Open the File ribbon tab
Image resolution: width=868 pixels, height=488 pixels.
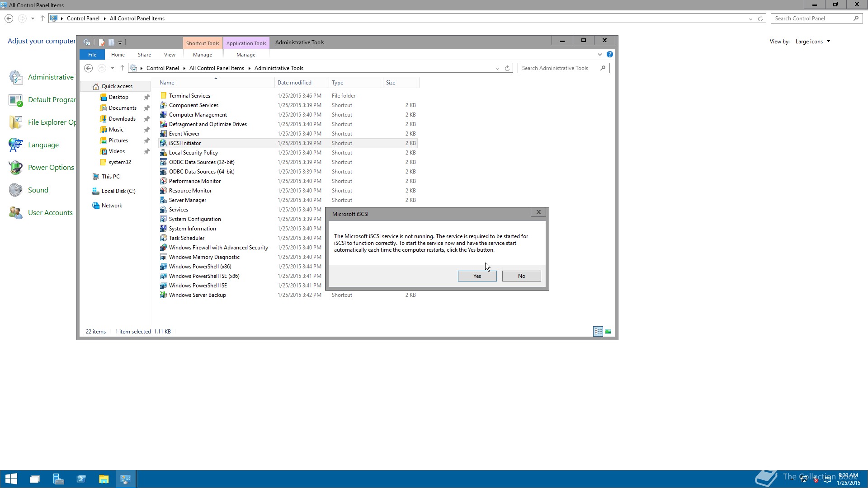pyautogui.click(x=92, y=55)
